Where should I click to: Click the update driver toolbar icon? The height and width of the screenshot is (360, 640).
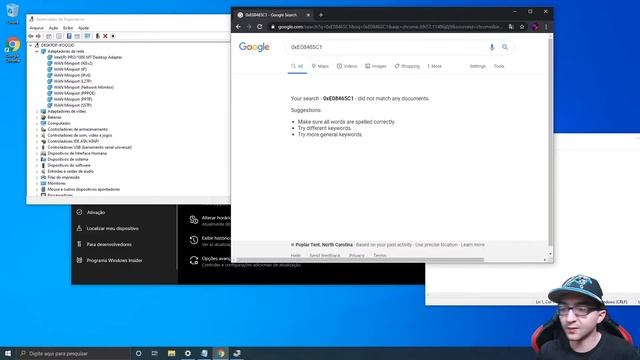point(98,36)
